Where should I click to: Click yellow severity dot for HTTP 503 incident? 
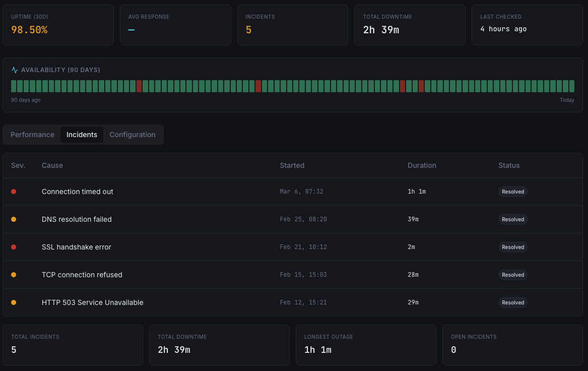click(x=15, y=302)
